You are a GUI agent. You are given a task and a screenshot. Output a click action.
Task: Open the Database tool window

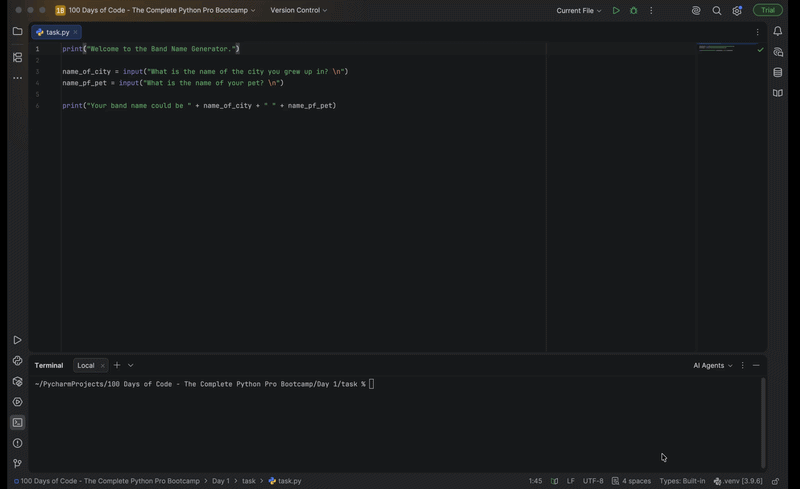[x=778, y=72]
